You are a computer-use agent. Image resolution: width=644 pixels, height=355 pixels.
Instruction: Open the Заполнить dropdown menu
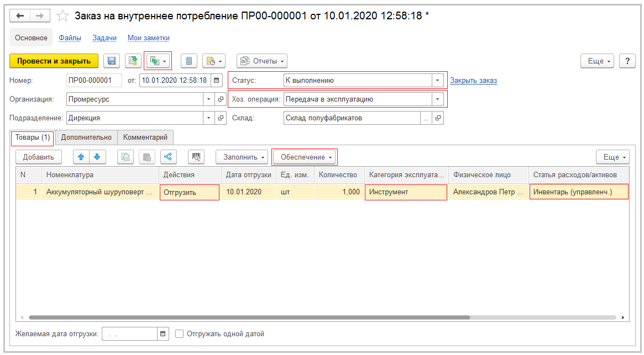click(x=242, y=157)
